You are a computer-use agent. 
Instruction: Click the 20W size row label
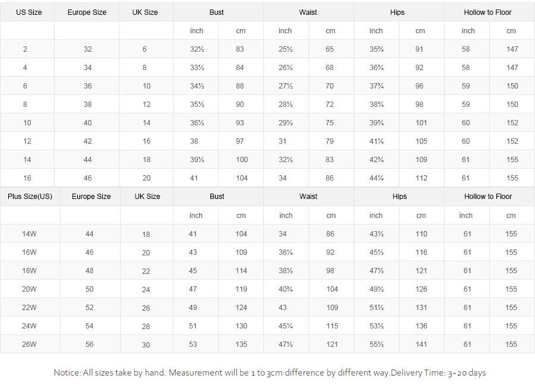(x=30, y=289)
